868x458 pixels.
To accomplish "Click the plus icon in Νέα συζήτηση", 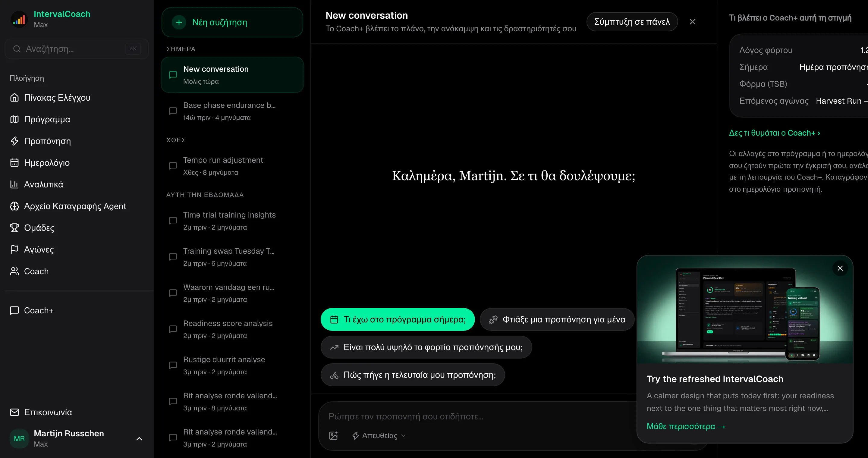I will [179, 22].
